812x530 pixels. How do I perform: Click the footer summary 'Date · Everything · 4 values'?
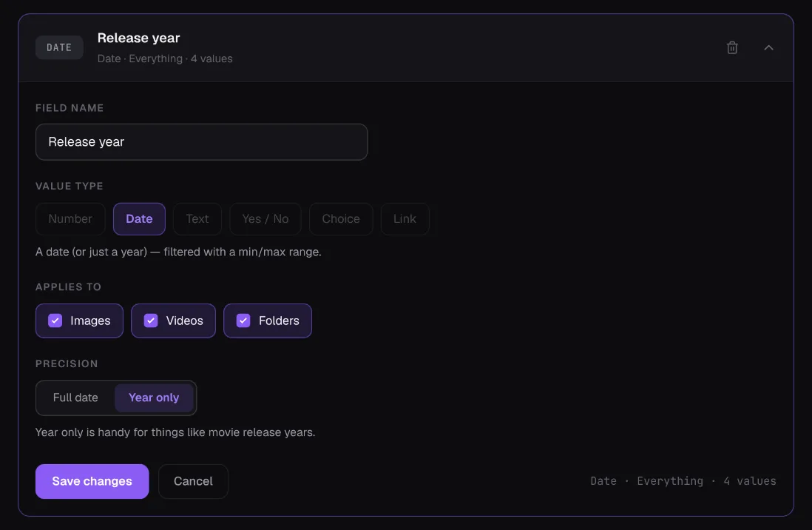click(x=683, y=481)
